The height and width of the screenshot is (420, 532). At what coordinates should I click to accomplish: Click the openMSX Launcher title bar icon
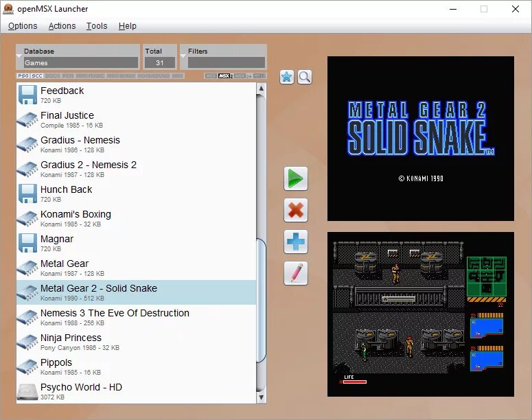click(x=8, y=9)
